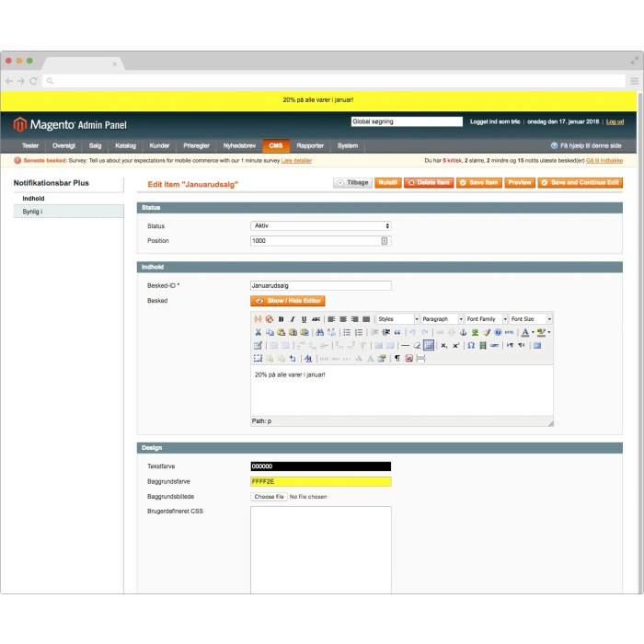The width and height of the screenshot is (644, 644).
Task: Click the Preview button
Action: [520, 183]
